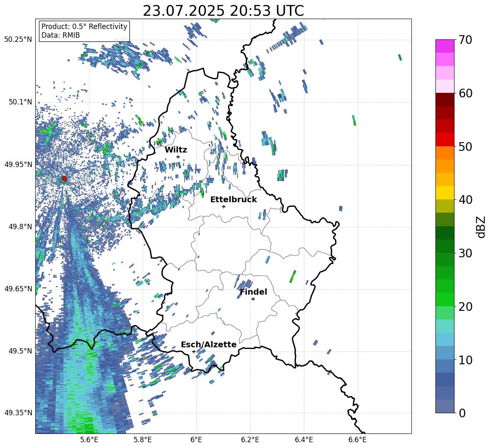Select the Esch/Alzette city label
This screenshot has width=491, height=448.
coord(209,344)
